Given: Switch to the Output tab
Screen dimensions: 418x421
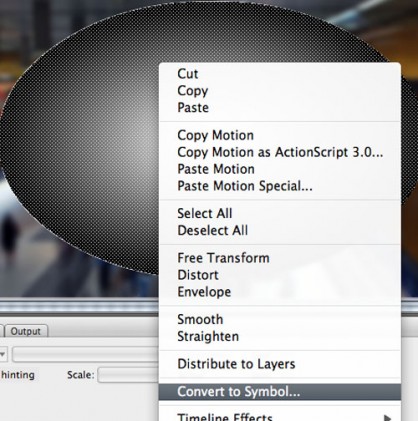Looking at the screenshot, I should (26, 331).
